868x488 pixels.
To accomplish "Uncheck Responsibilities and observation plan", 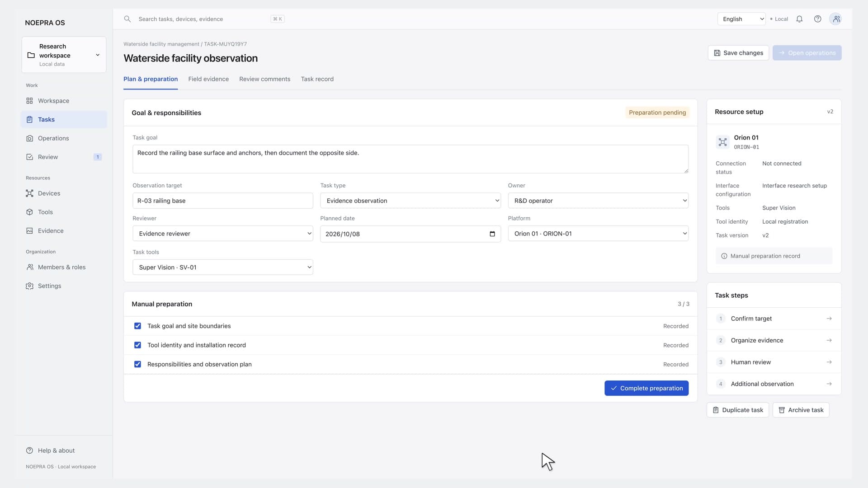I will pos(137,364).
